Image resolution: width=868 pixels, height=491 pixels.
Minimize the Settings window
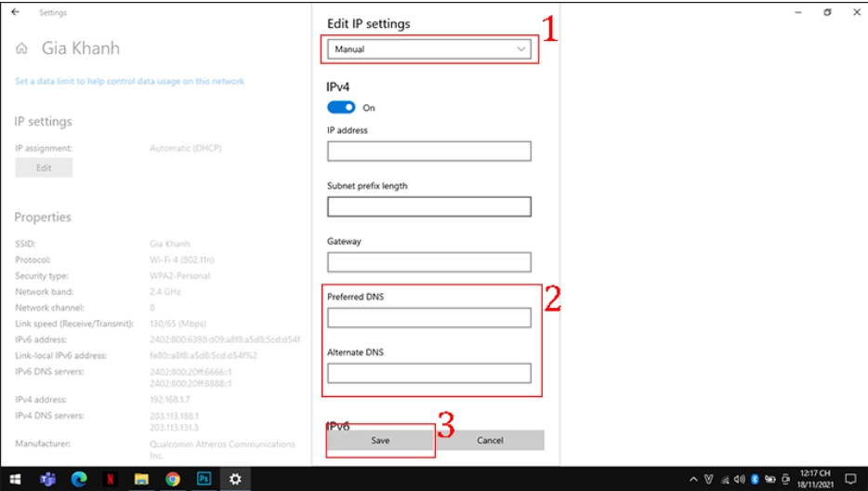click(x=798, y=12)
